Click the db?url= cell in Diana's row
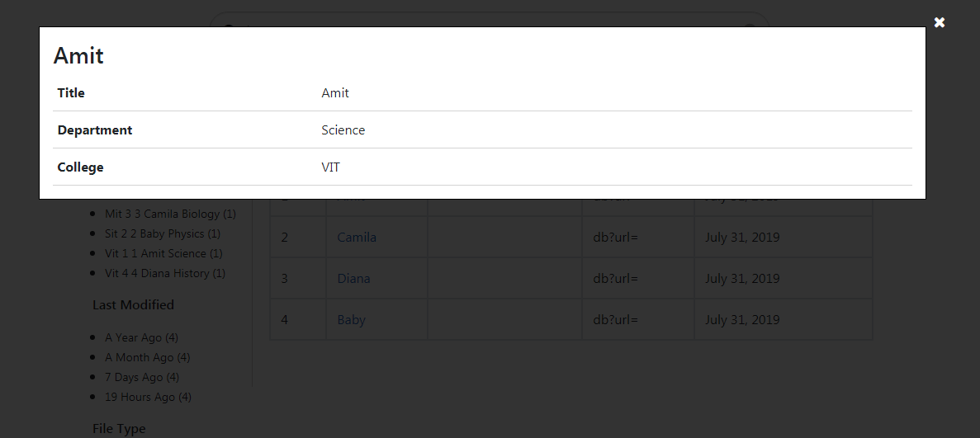 [x=615, y=279]
